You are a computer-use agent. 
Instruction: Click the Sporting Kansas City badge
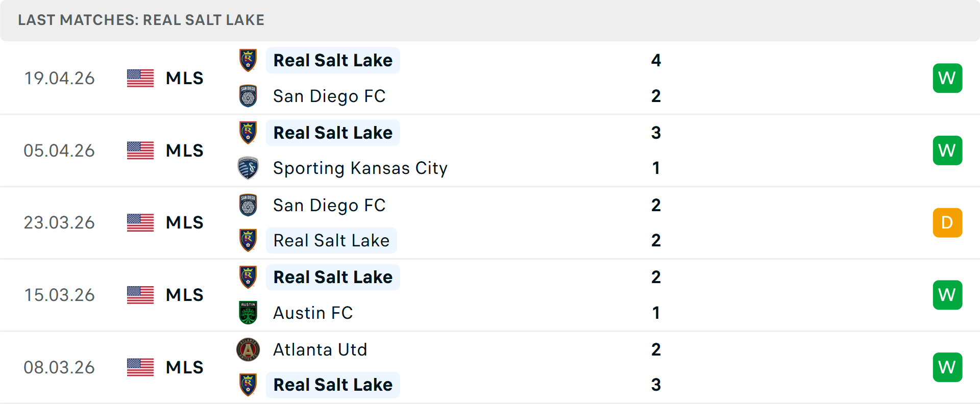tap(248, 168)
